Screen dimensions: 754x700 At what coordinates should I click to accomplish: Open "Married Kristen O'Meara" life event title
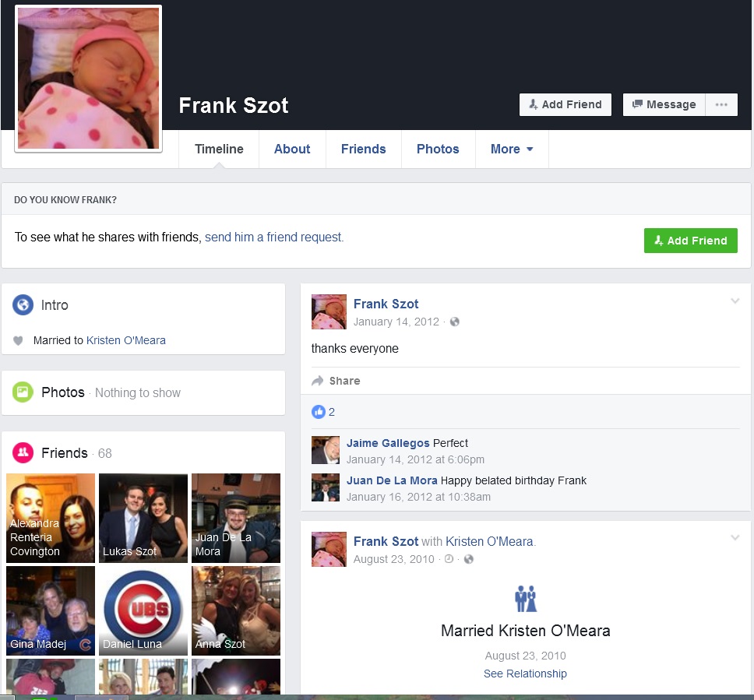click(526, 631)
